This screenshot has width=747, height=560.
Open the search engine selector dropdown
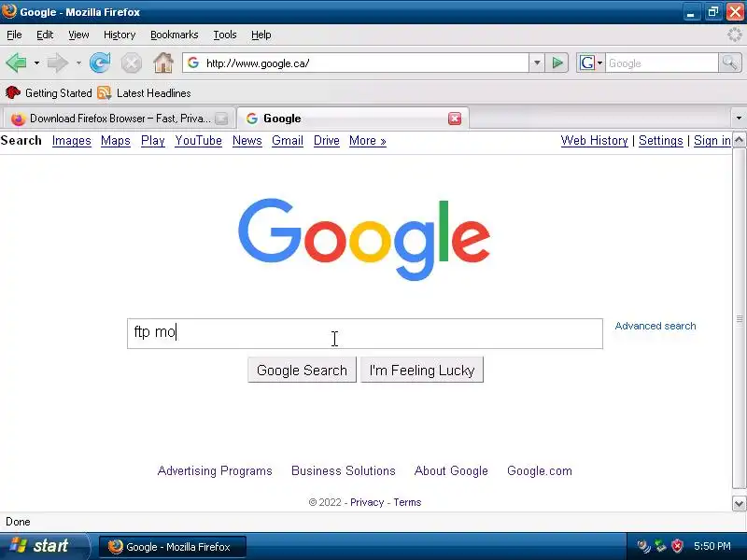coord(599,63)
